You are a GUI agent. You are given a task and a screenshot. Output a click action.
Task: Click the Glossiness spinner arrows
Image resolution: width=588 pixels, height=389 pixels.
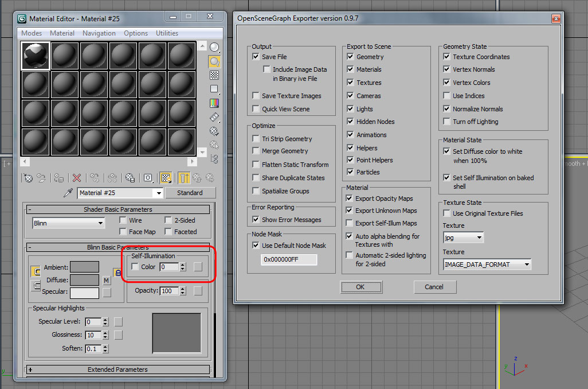pos(105,335)
